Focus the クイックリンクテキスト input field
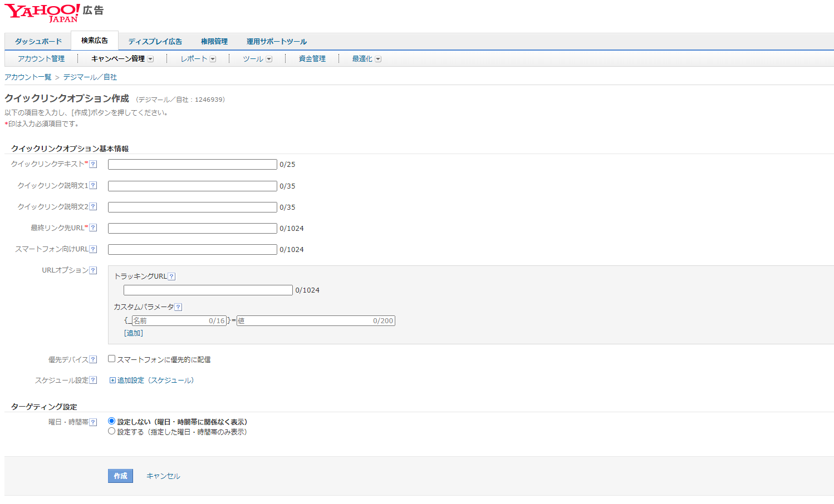The width and height of the screenshot is (834, 504). [x=193, y=164]
